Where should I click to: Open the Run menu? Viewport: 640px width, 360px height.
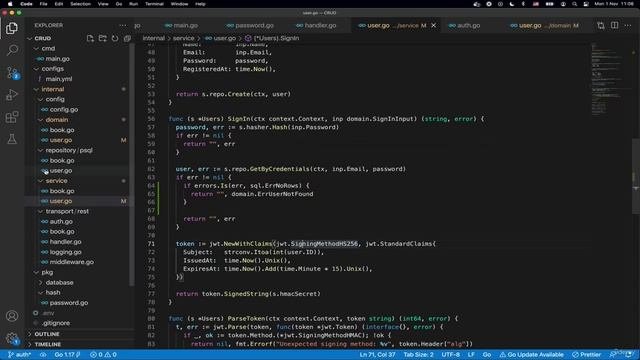(x=133, y=4)
